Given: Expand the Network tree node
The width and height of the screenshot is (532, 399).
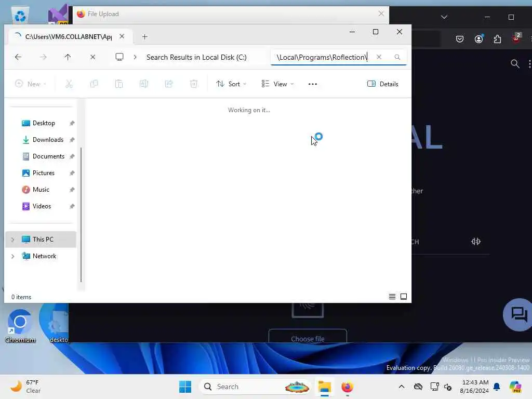Looking at the screenshot, I should click(x=12, y=256).
